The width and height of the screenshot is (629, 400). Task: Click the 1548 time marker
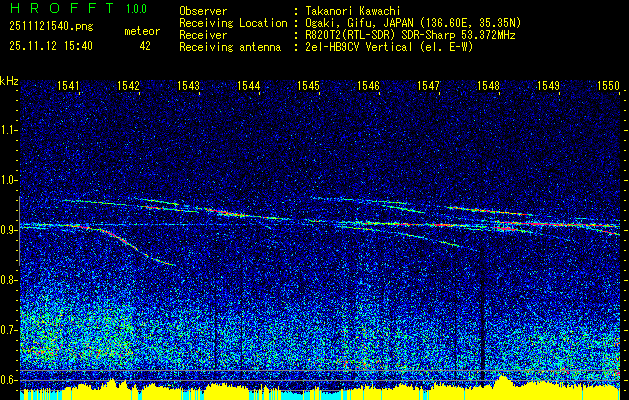[x=488, y=85]
